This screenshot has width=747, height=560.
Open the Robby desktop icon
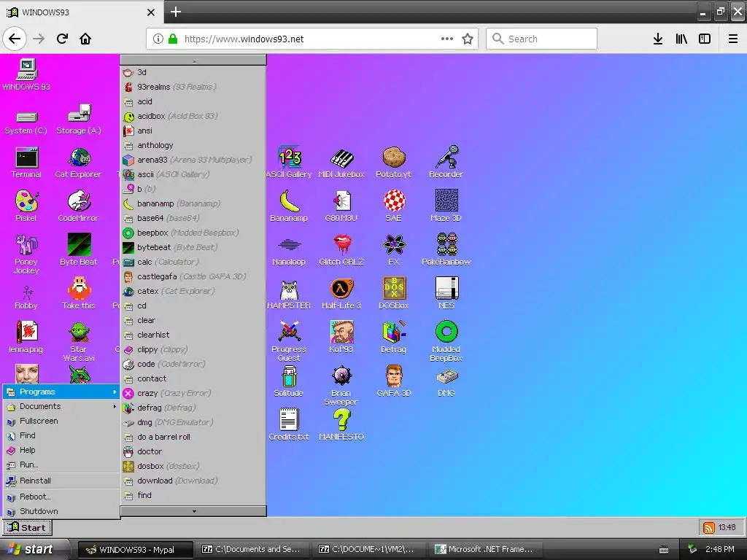26,297
